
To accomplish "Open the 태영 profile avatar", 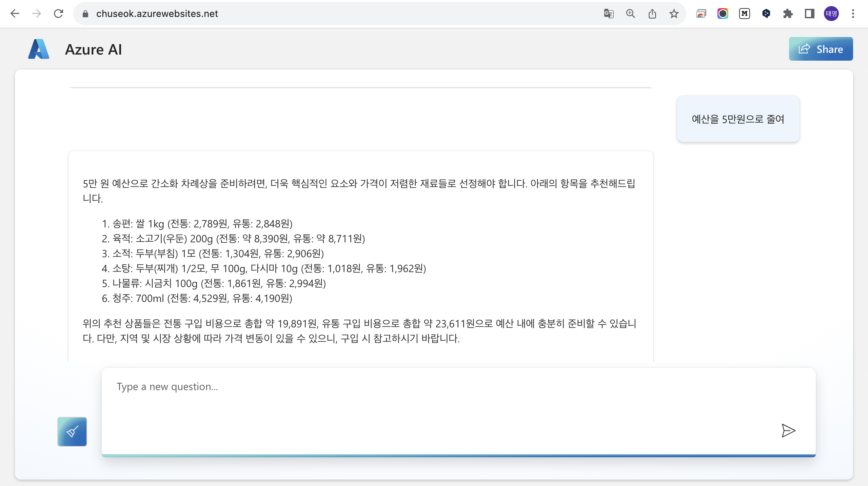I will tap(831, 14).
